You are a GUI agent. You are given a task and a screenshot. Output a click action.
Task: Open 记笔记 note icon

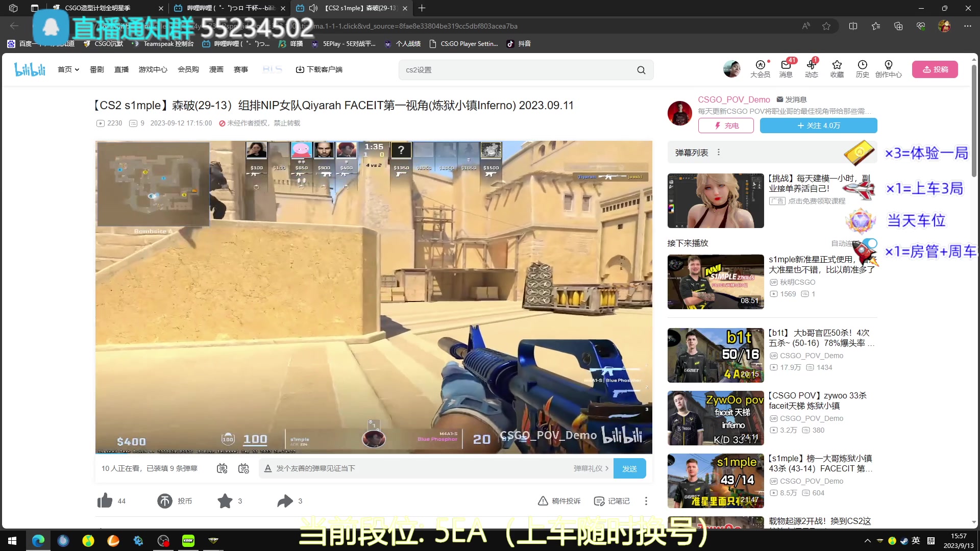click(599, 501)
